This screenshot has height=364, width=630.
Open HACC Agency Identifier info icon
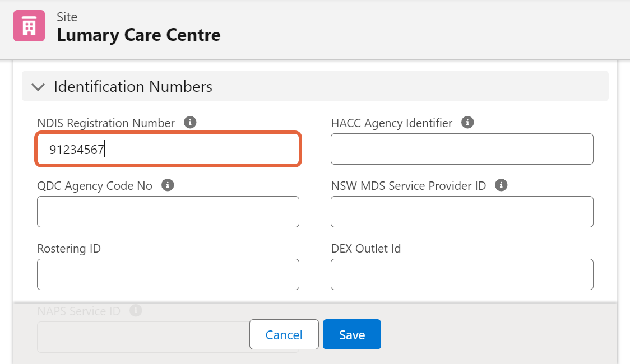tap(467, 122)
